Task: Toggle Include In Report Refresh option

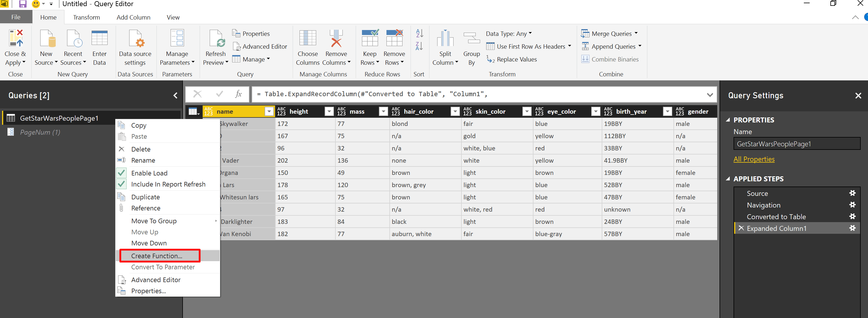Action: pyautogui.click(x=168, y=184)
